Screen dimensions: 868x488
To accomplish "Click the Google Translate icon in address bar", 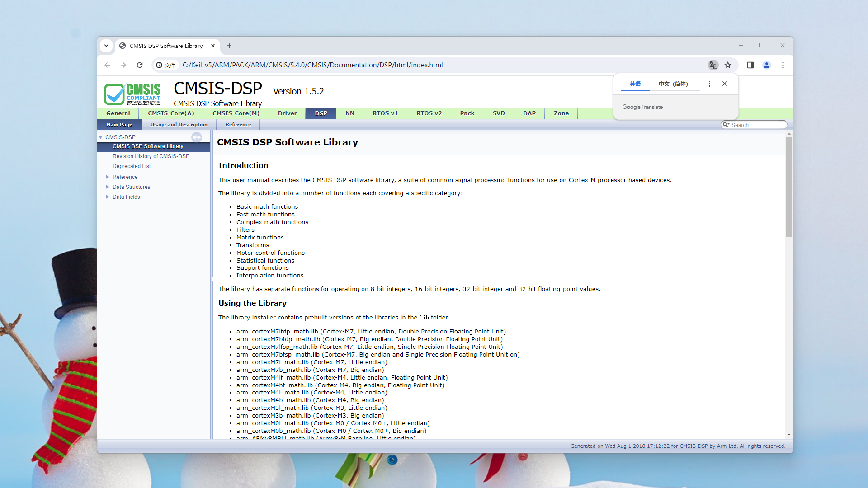I will click(x=713, y=65).
